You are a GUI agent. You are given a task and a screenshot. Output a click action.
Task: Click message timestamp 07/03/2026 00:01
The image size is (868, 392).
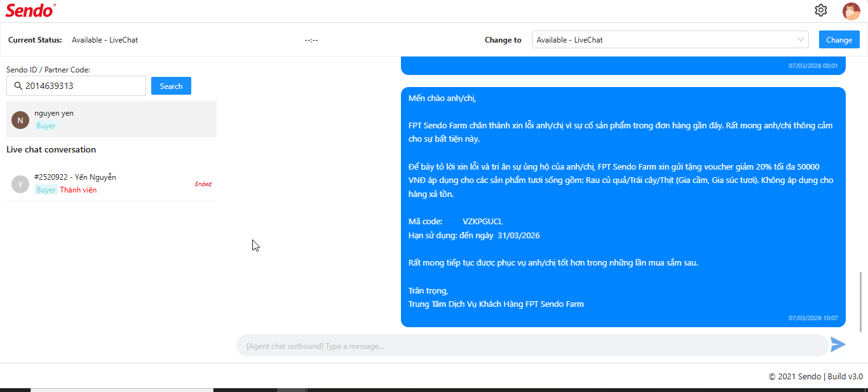click(x=813, y=65)
